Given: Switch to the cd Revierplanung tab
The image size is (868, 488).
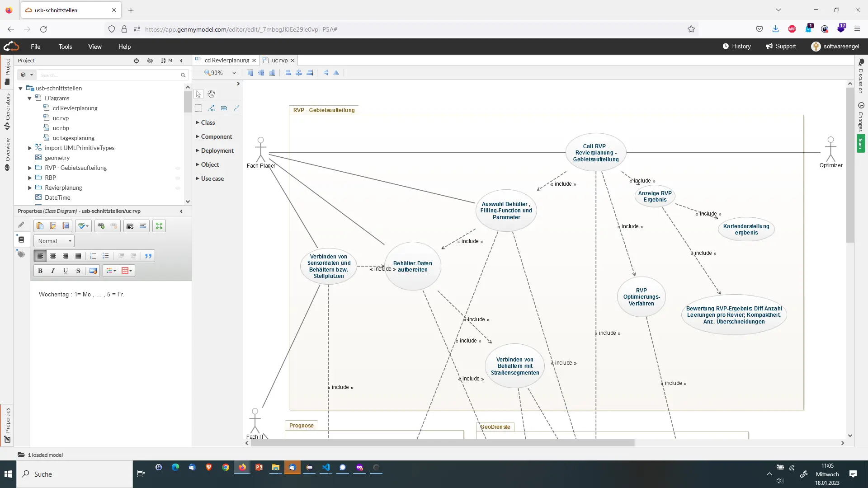Looking at the screenshot, I should (x=226, y=60).
